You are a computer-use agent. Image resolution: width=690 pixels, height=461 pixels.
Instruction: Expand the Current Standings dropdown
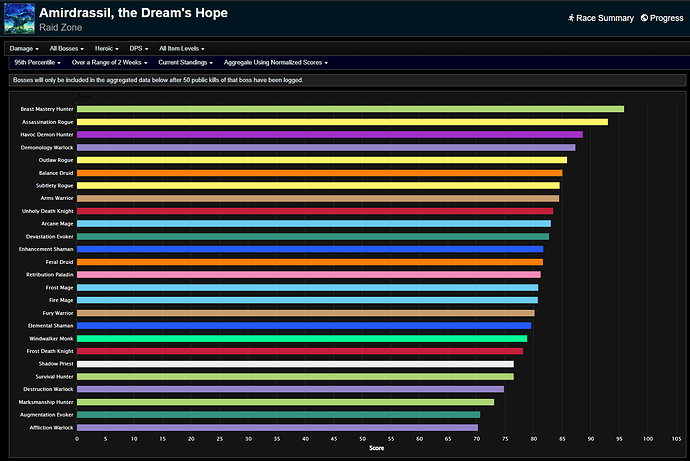coord(185,63)
